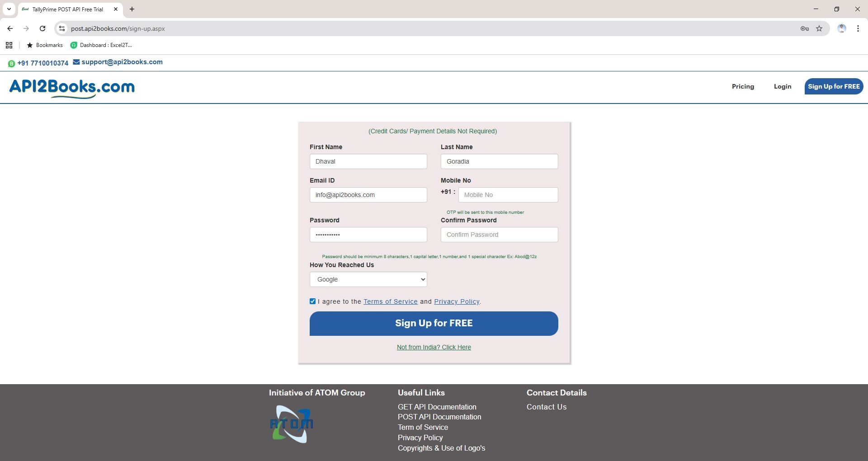Open the tab search dropdown arrow
868x461 pixels.
[9, 9]
